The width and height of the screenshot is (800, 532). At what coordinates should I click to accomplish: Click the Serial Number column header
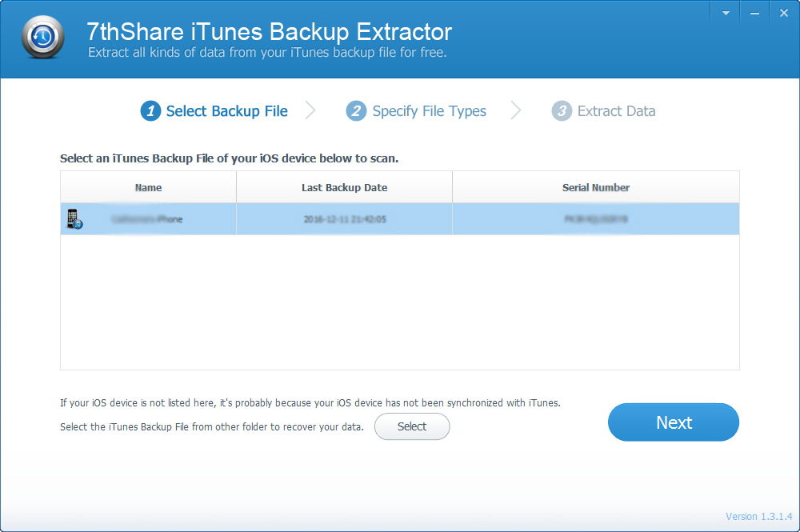(596, 187)
